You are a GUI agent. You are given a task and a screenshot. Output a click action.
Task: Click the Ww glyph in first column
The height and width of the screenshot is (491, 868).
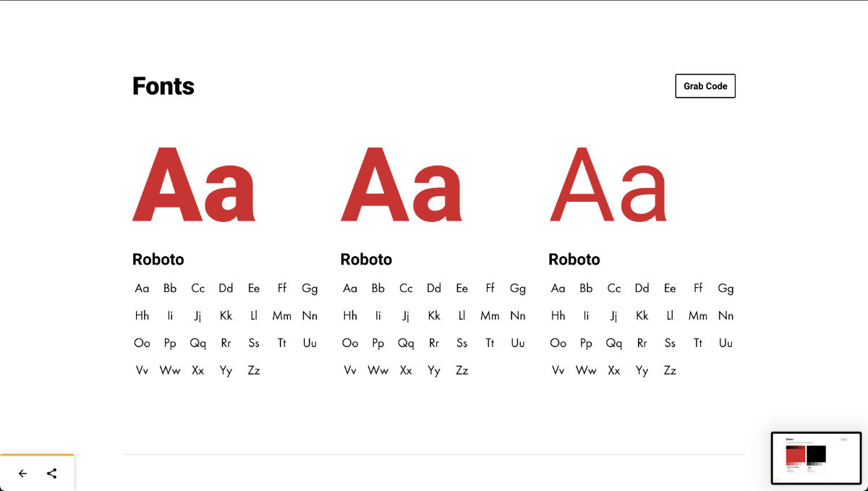click(170, 370)
